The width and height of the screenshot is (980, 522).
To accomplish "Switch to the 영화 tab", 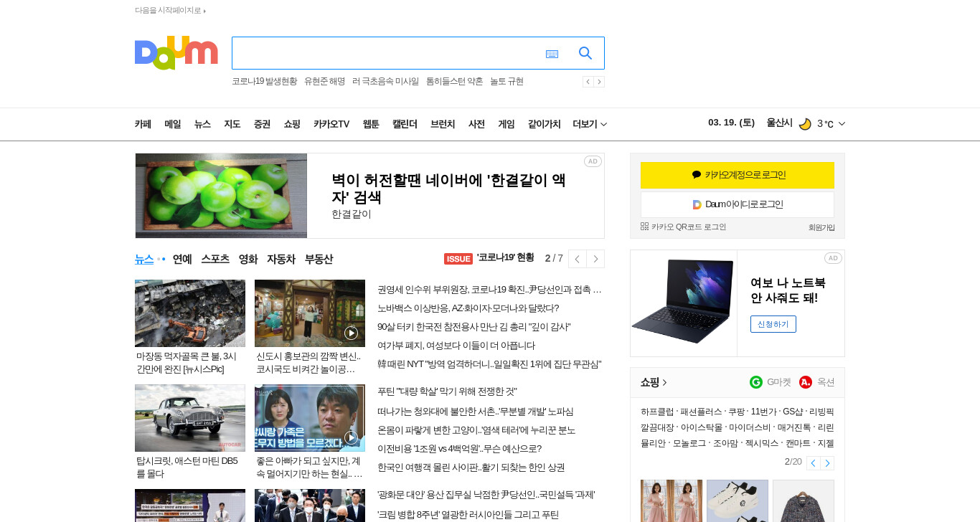I will click(248, 259).
